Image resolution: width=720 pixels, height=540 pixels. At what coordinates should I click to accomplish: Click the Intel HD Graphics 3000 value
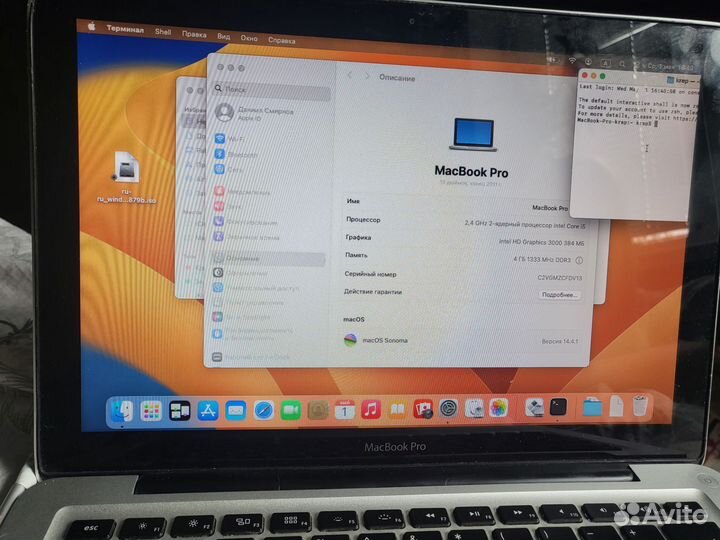[541, 242]
